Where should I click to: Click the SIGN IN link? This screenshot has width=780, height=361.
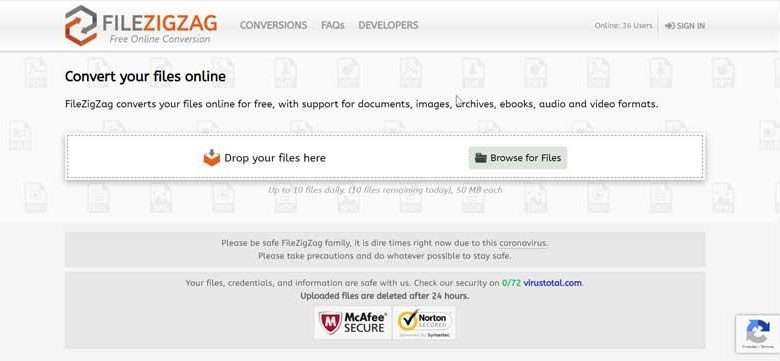coord(685,26)
